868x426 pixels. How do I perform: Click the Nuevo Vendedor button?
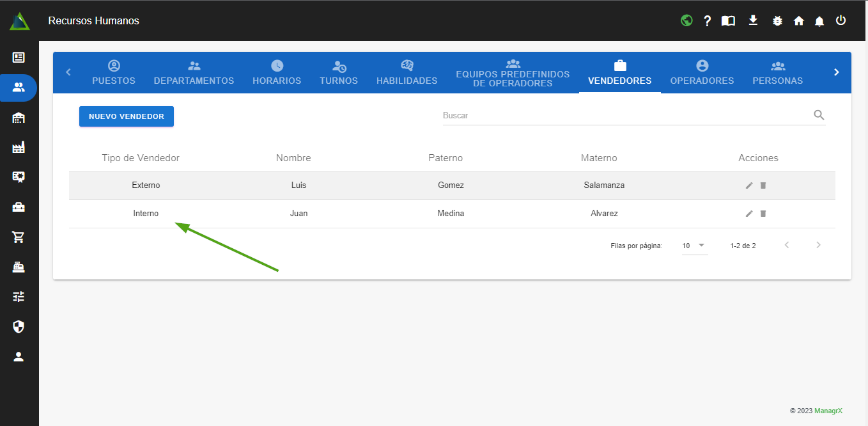(x=127, y=116)
